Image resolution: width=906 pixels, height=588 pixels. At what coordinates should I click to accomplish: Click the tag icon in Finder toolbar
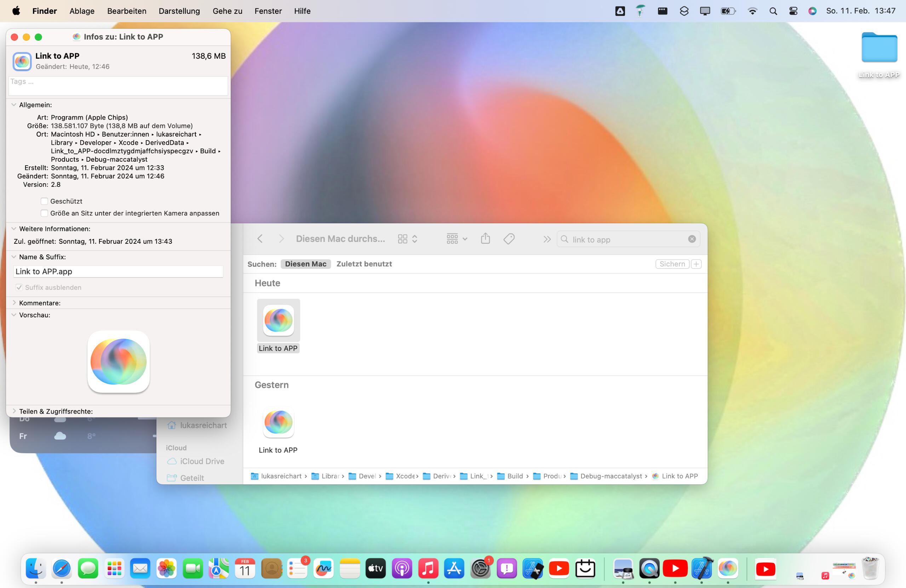[509, 239]
